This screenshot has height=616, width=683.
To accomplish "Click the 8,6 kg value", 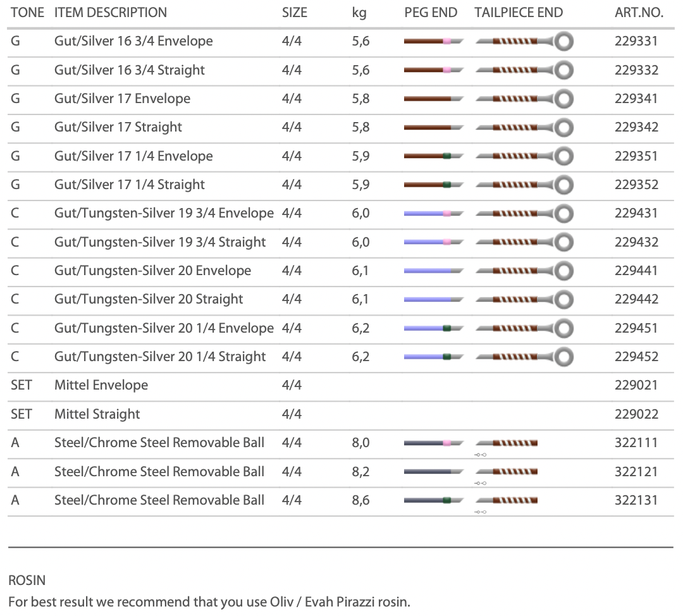I will tap(360, 500).
